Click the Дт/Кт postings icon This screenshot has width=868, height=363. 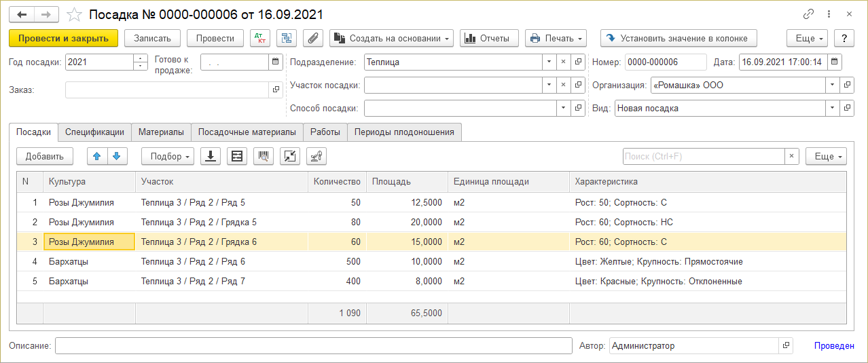tap(259, 39)
